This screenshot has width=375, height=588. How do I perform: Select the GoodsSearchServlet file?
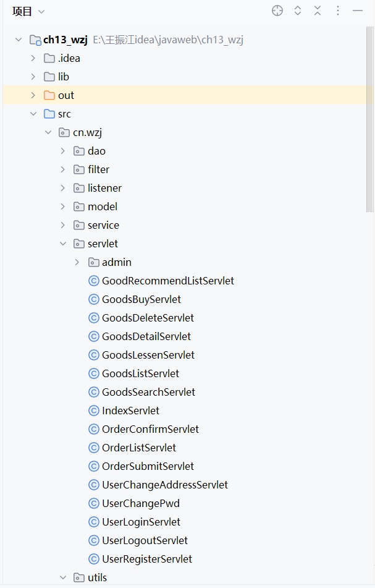[148, 392]
